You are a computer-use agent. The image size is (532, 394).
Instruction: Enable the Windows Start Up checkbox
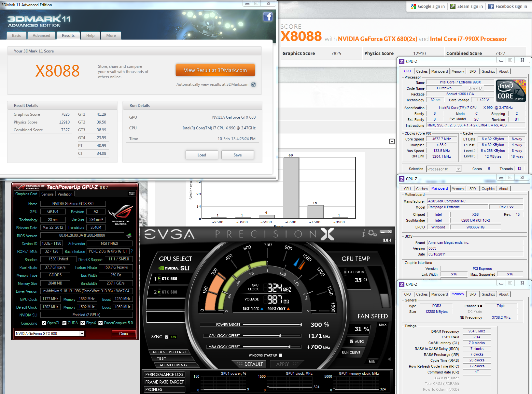281,355
